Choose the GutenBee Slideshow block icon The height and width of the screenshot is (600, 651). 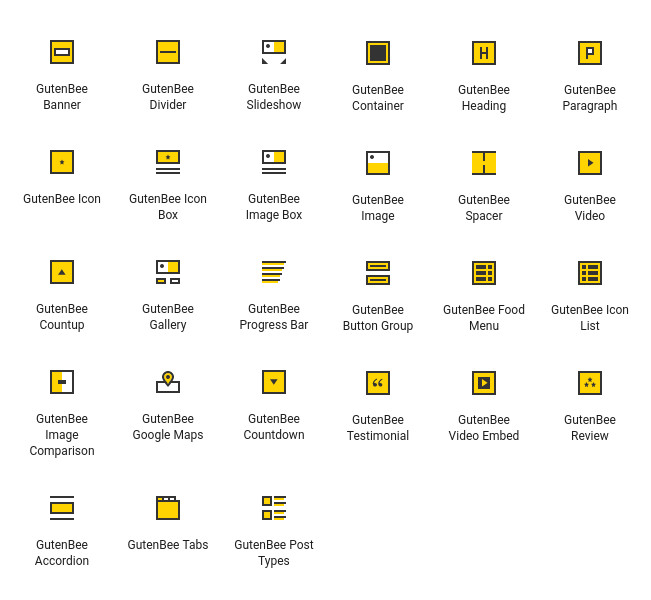[x=274, y=52]
